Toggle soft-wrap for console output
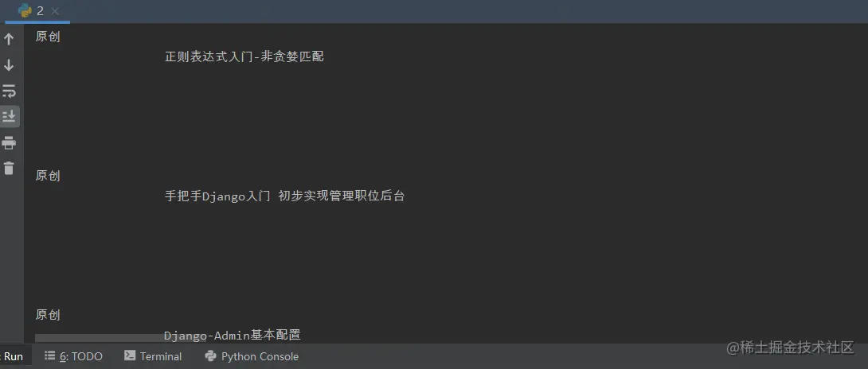The height and width of the screenshot is (369, 868). pos(9,91)
